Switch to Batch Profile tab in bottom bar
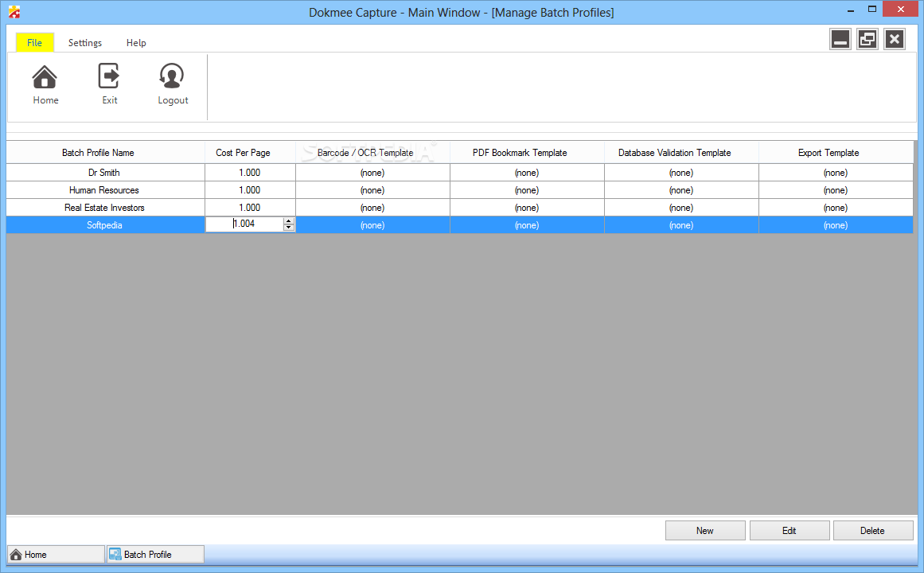The width and height of the screenshot is (924, 573). tap(155, 554)
